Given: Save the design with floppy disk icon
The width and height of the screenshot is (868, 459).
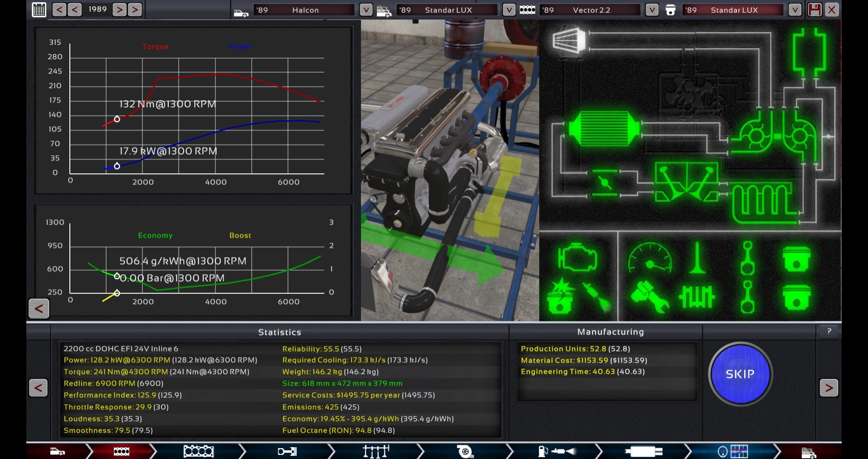Looking at the screenshot, I should (814, 10).
